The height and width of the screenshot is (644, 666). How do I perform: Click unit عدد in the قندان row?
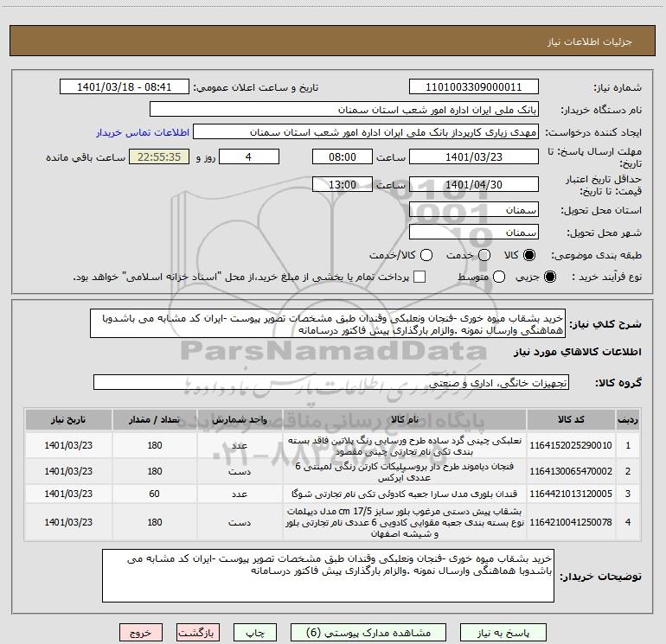click(240, 494)
